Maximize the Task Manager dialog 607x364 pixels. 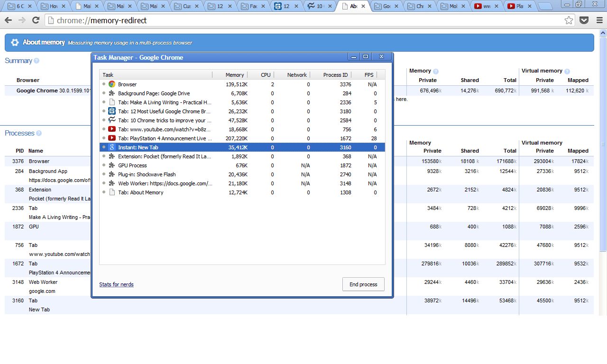pos(365,57)
